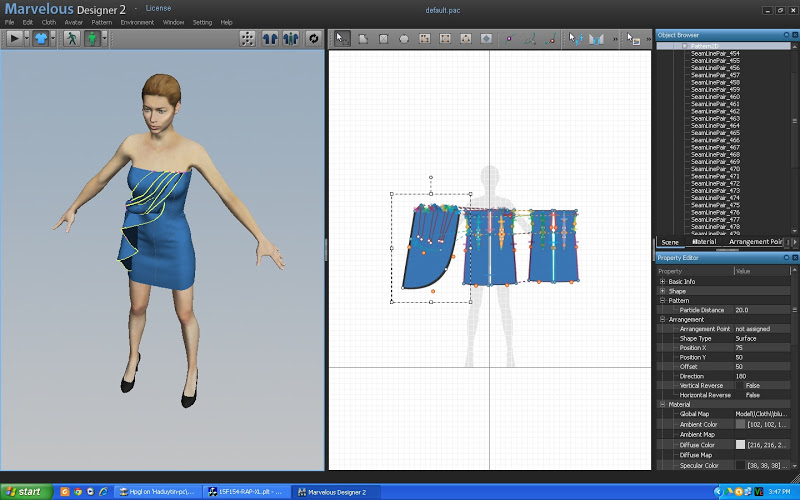Image resolution: width=800 pixels, height=500 pixels.
Task: Open the Window menu
Action: tap(173, 22)
